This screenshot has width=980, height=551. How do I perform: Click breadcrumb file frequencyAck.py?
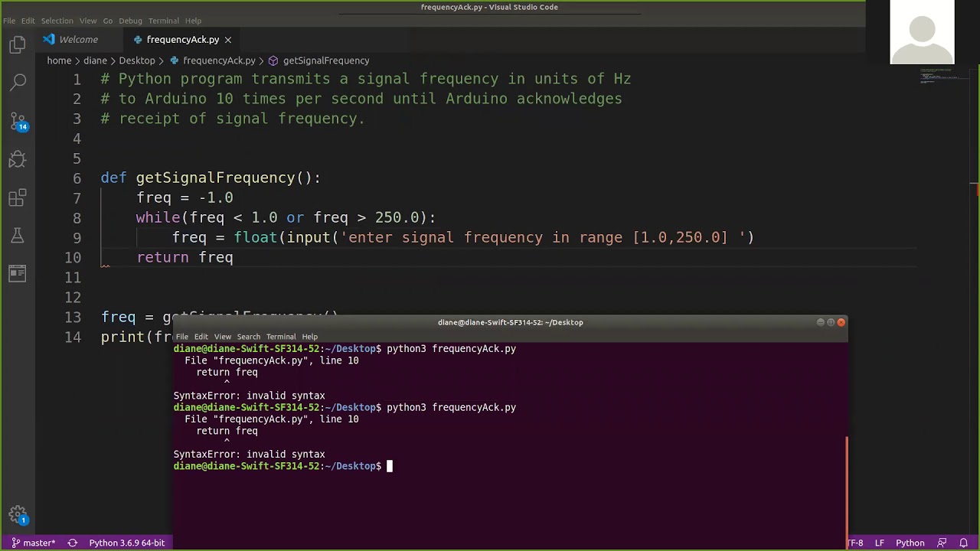click(x=219, y=60)
